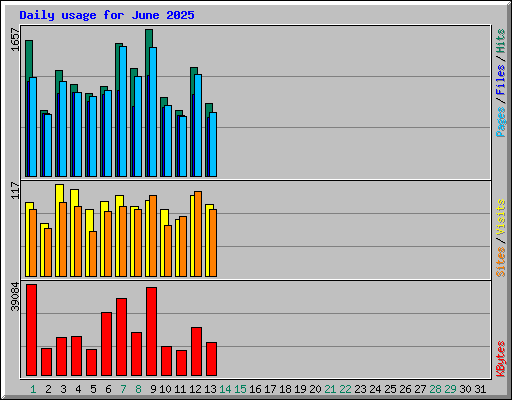512x400 pixels.
Task: Click day 7 on the x-axis
Action: tap(123, 389)
